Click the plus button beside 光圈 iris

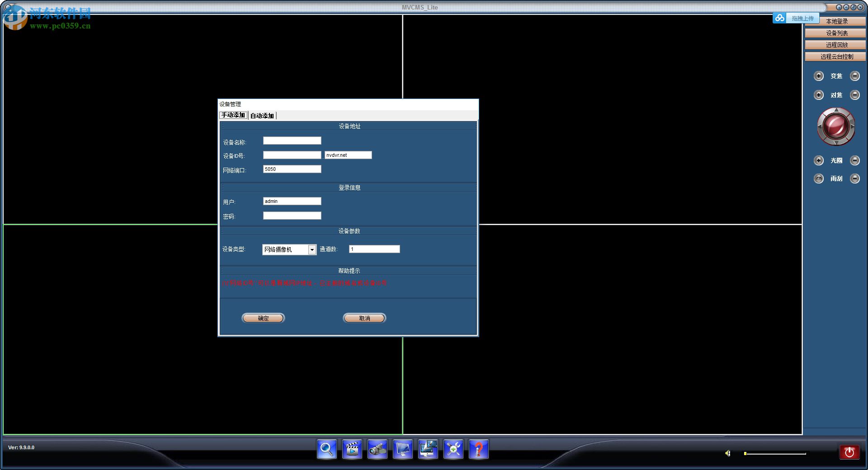coord(819,160)
